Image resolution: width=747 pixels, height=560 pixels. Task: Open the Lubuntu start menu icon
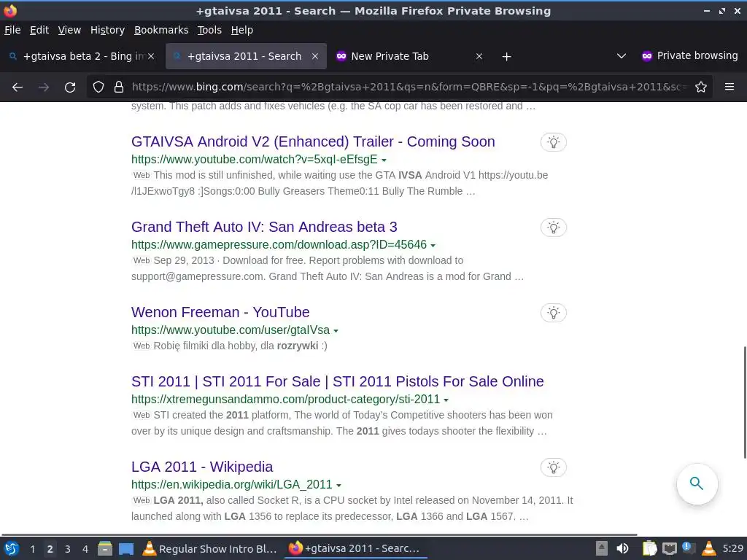[x=12, y=548]
